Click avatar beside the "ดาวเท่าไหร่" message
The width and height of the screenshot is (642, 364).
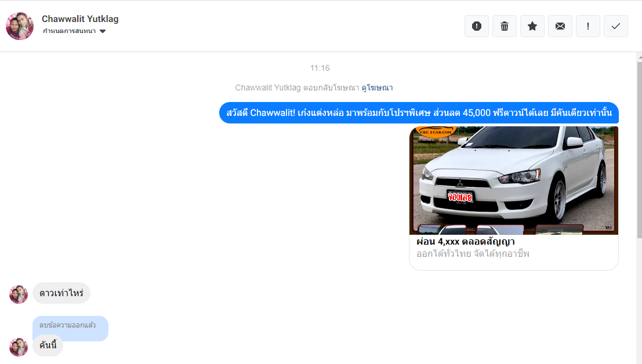[x=19, y=294]
